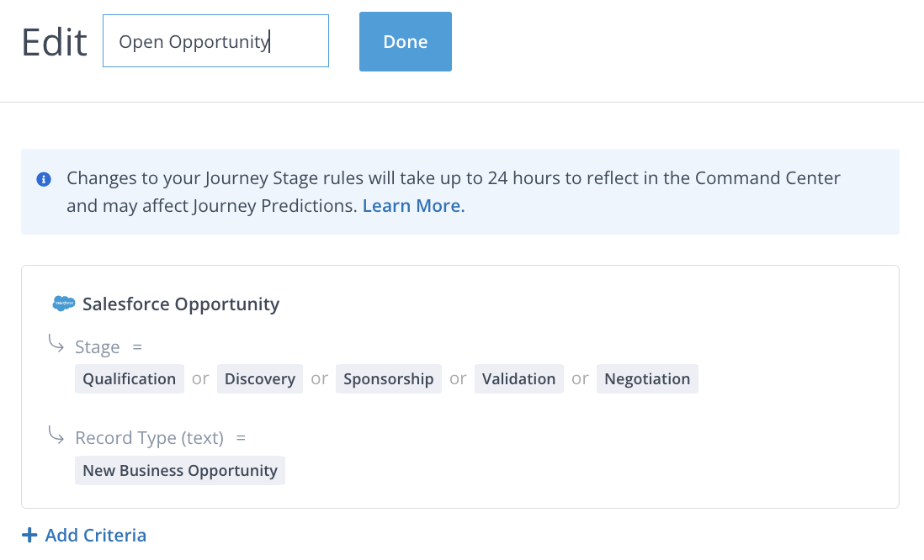
Task: Click into the stage name input field
Action: tap(215, 41)
